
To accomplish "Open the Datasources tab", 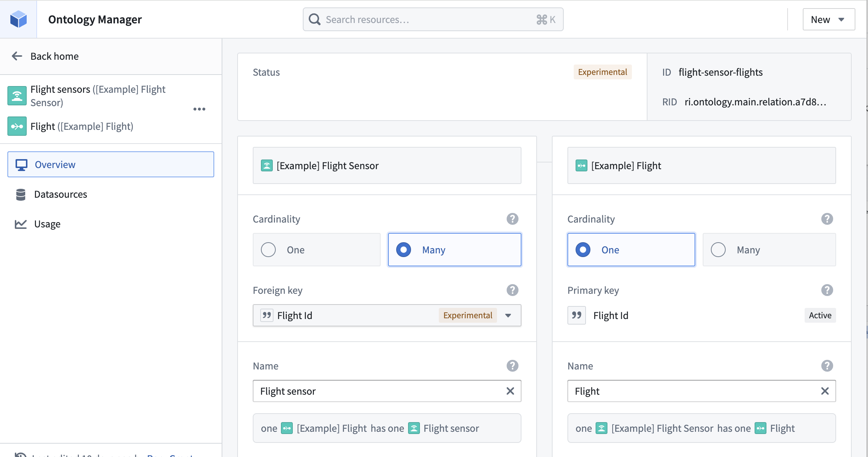I will [x=111, y=194].
